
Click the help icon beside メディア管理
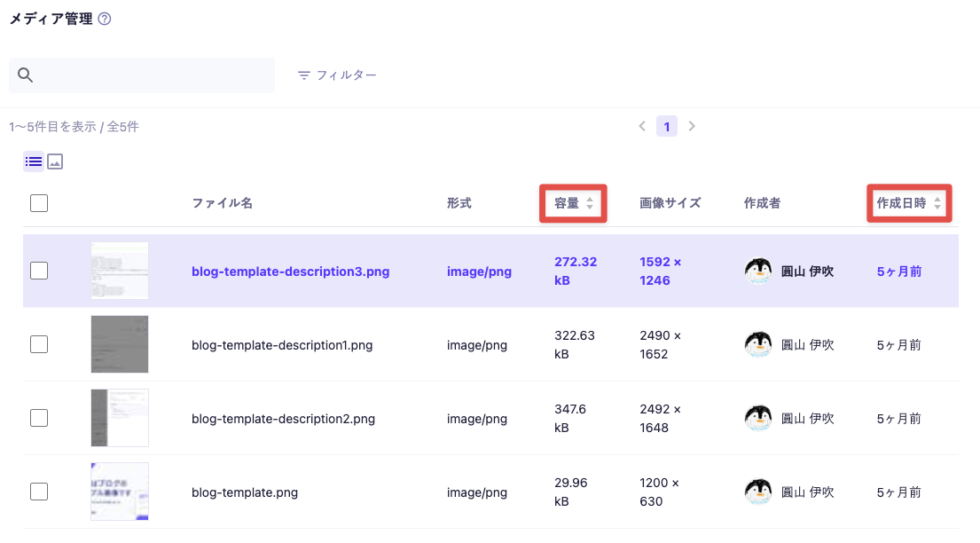pos(105,19)
